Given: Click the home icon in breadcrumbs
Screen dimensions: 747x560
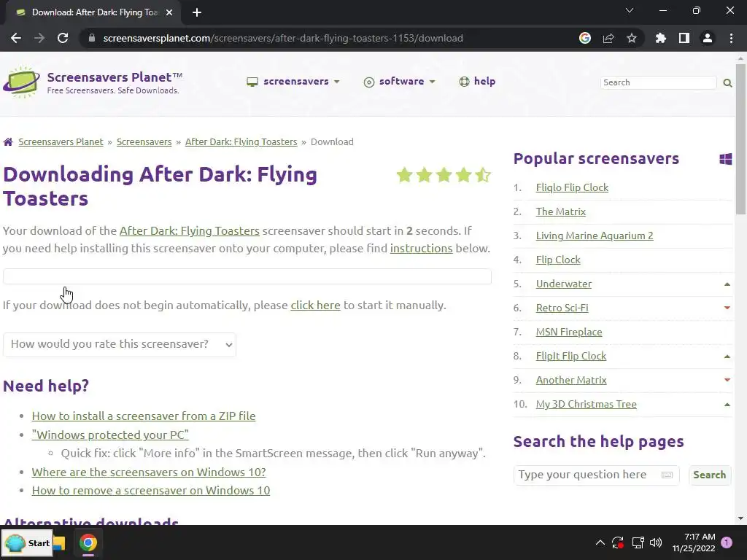Looking at the screenshot, I should (x=8, y=142).
